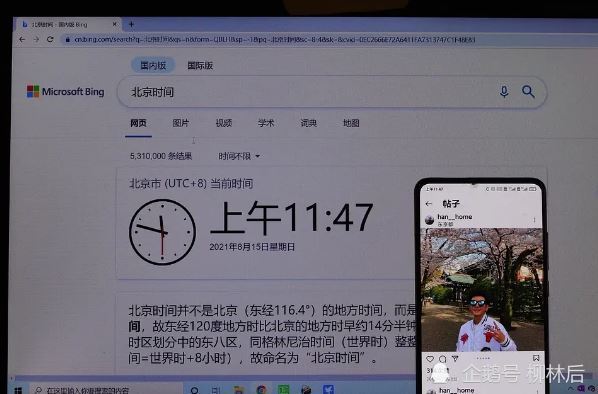598x394 pixels.
Task: Click the padlock icon in address bar
Action: pyautogui.click(x=68, y=40)
